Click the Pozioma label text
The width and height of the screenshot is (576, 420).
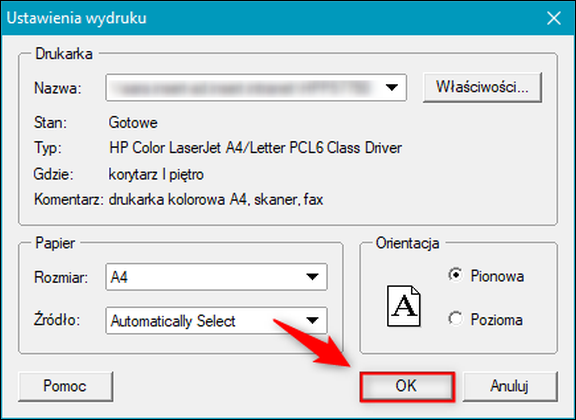tap(497, 320)
